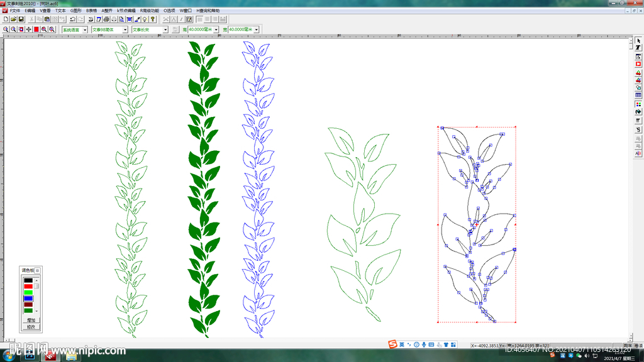
Task: Click the save floppy disk icon
Action: click(21, 19)
